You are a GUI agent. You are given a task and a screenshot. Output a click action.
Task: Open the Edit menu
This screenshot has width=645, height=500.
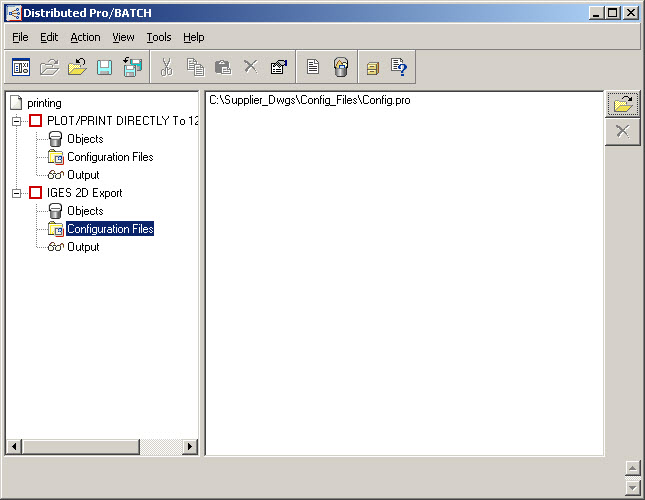[49, 37]
